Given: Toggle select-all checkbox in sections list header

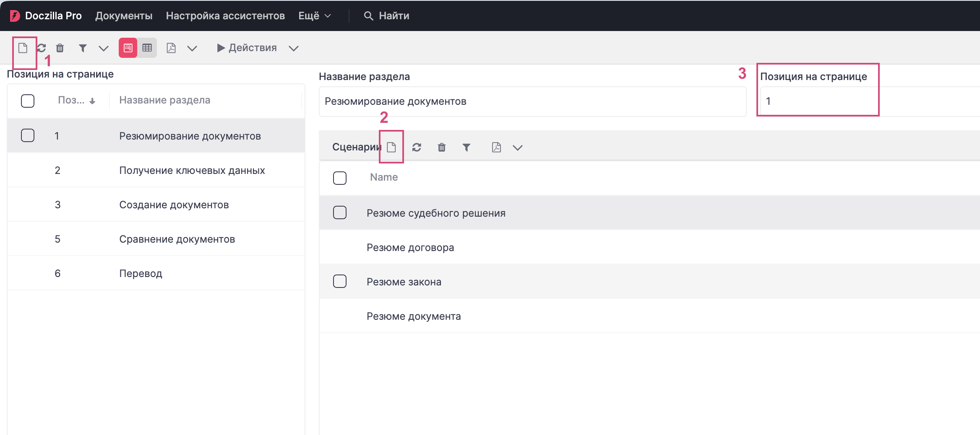Looking at the screenshot, I should 28,101.
